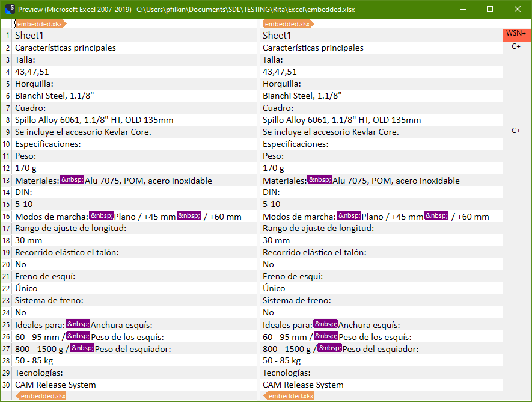532x402 pixels.
Task: Select segment number 22
Action: pyautogui.click(x=6, y=289)
